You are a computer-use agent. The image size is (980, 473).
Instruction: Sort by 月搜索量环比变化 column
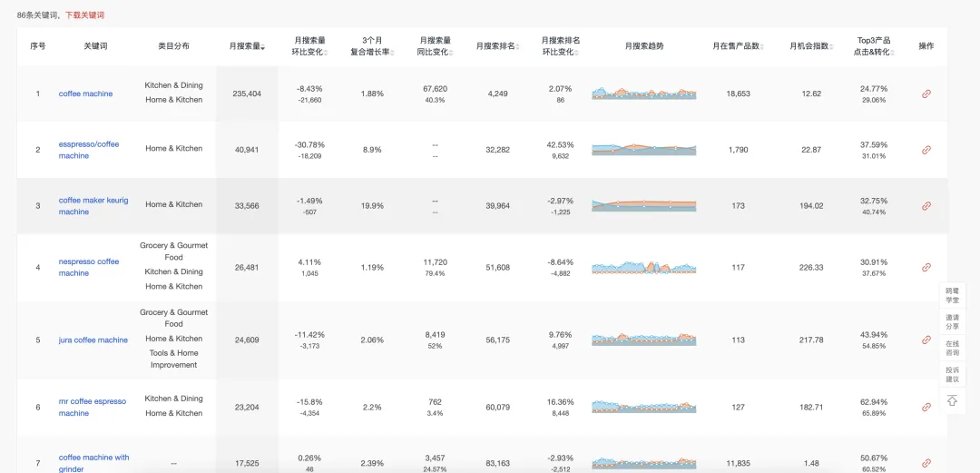pos(309,46)
